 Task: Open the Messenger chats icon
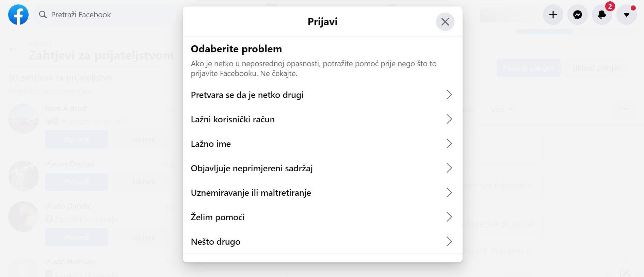[577, 15]
